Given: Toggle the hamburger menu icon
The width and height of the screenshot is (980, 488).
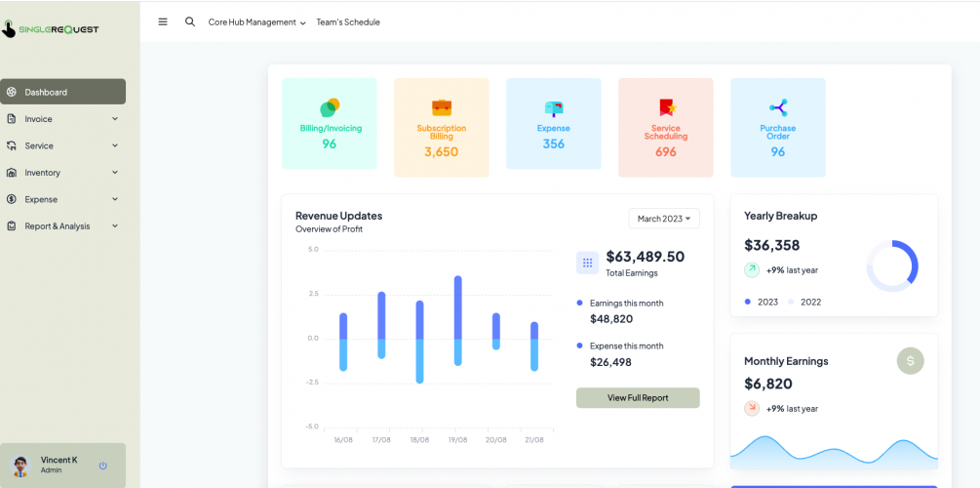Looking at the screenshot, I should pyautogui.click(x=163, y=21).
